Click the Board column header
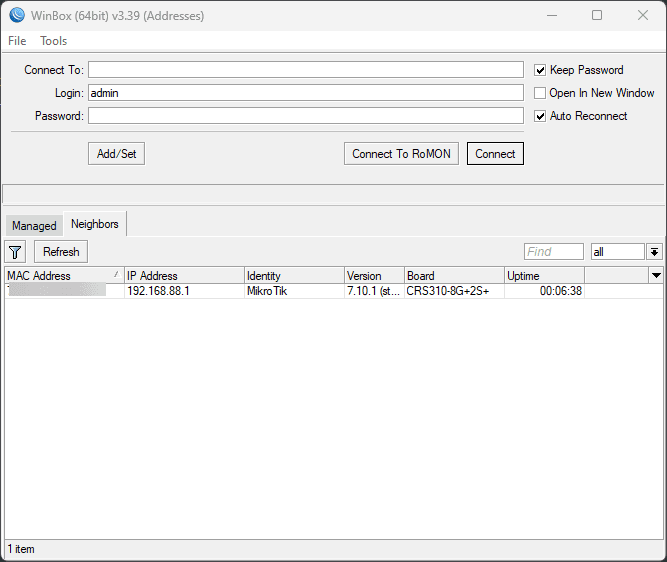This screenshot has height=562, width=667. pyautogui.click(x=454, y=276)
